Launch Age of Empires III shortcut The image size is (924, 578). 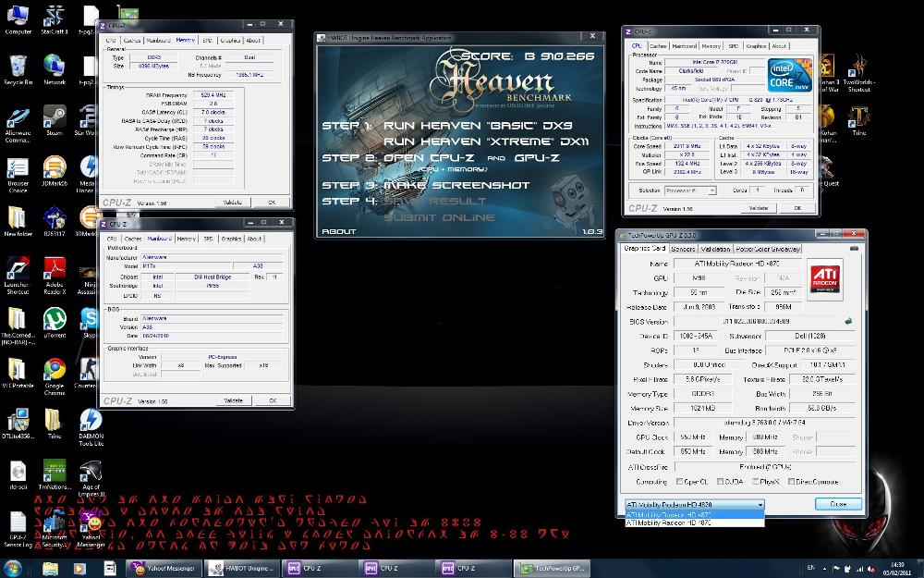pyautogui.click(x=91, y=478)
